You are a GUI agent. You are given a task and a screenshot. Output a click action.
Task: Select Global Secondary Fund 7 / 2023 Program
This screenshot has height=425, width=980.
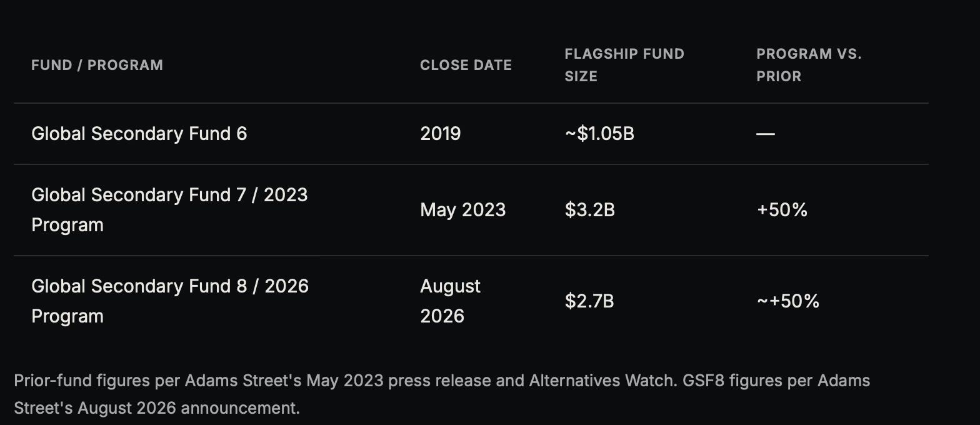point(169,210)
